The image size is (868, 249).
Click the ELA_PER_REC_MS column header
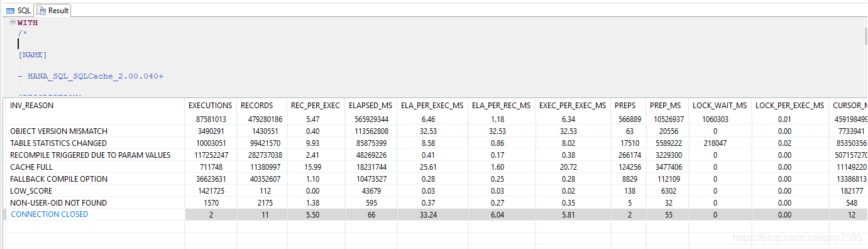(502, 105)
